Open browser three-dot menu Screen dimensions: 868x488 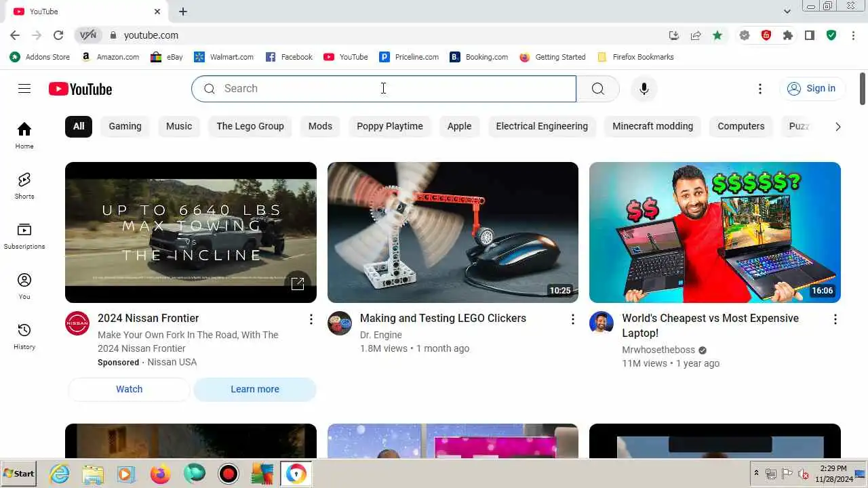[x=853, y=35]
